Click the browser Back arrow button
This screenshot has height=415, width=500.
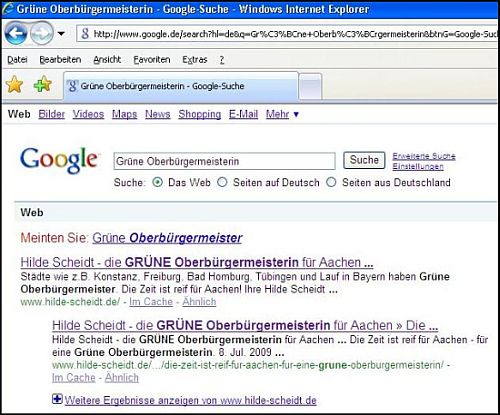(x=16, y=33)
